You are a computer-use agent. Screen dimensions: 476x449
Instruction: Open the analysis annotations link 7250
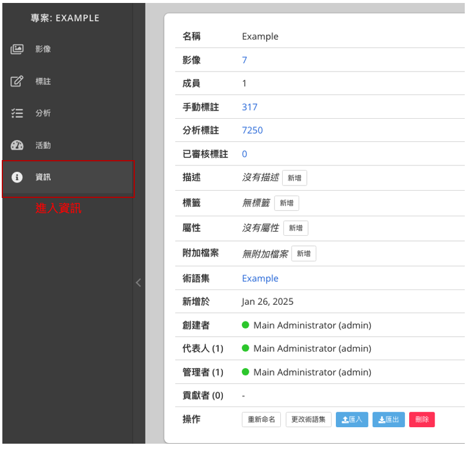252,131
